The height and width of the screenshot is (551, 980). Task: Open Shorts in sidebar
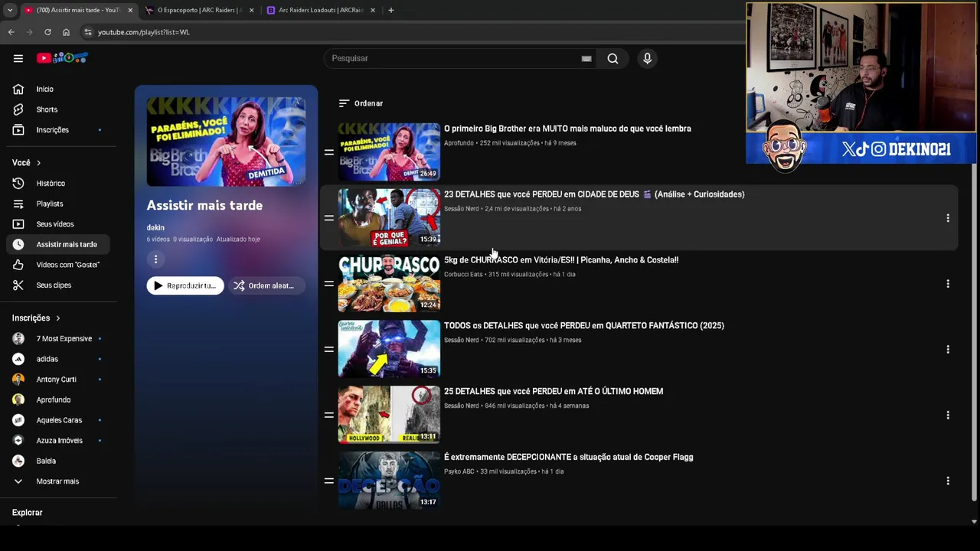[x=60, y=109]
